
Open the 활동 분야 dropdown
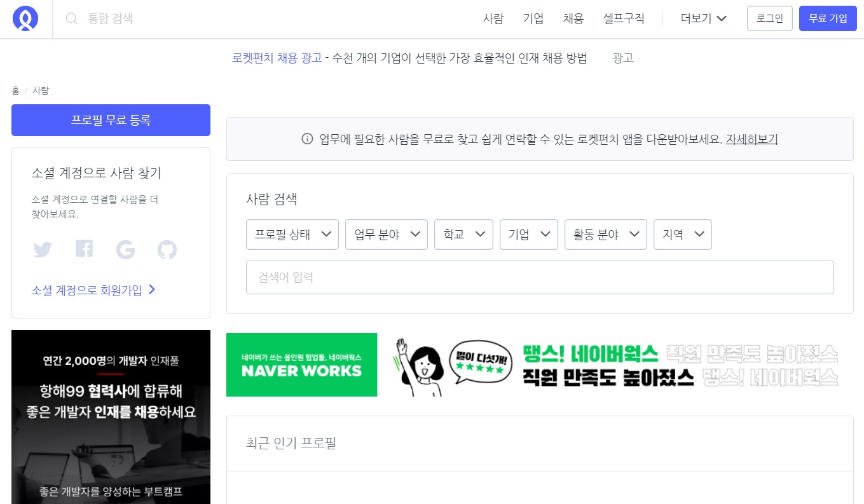pos(606,235)
